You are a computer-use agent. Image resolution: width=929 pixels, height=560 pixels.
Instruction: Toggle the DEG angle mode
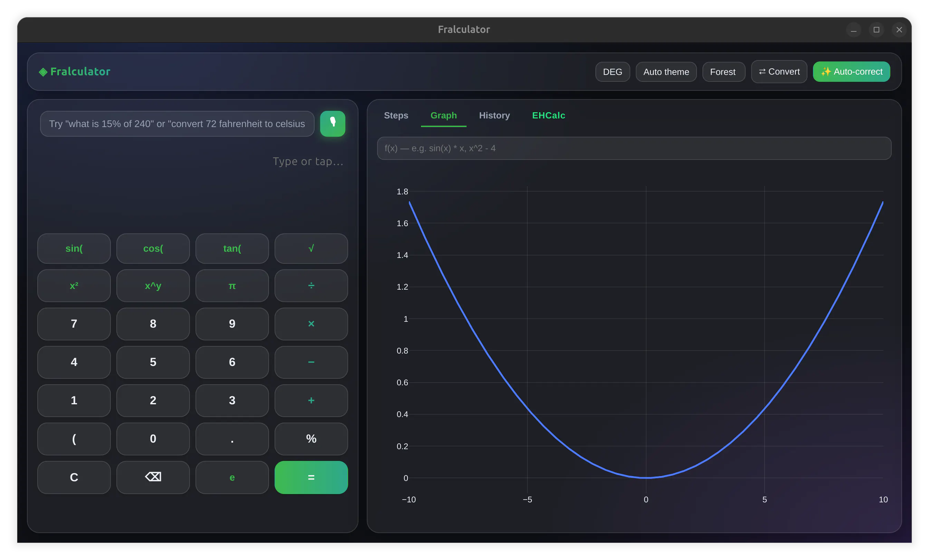(x=613, y=71)
